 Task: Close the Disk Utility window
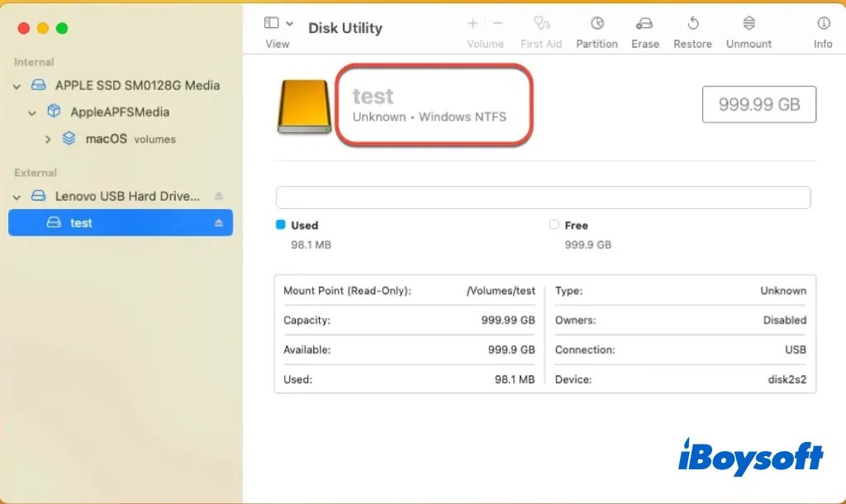(x=24, y=28)
